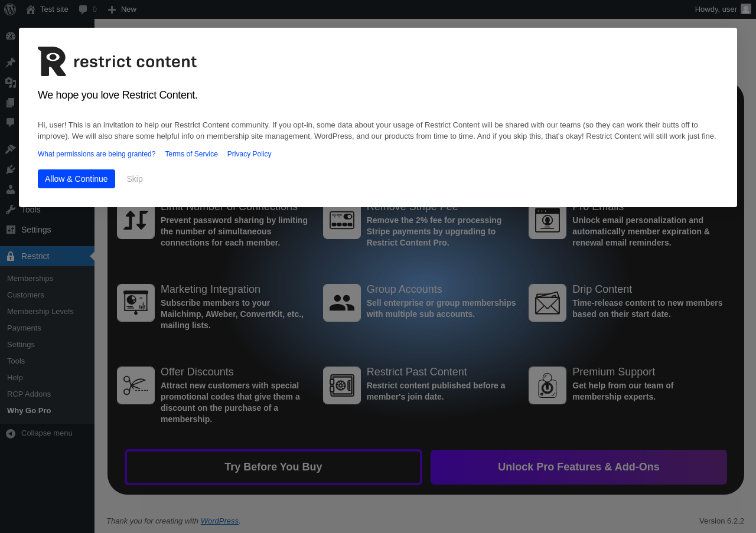Click the Allow & Continue button
The height and width of the screenshot is (533, 756).
coord(76,179)
